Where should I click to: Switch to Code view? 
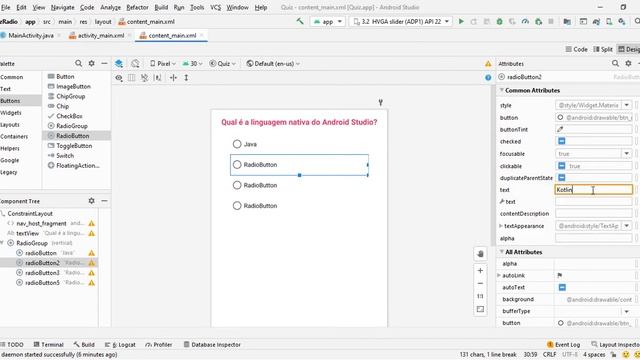(576, 49)
